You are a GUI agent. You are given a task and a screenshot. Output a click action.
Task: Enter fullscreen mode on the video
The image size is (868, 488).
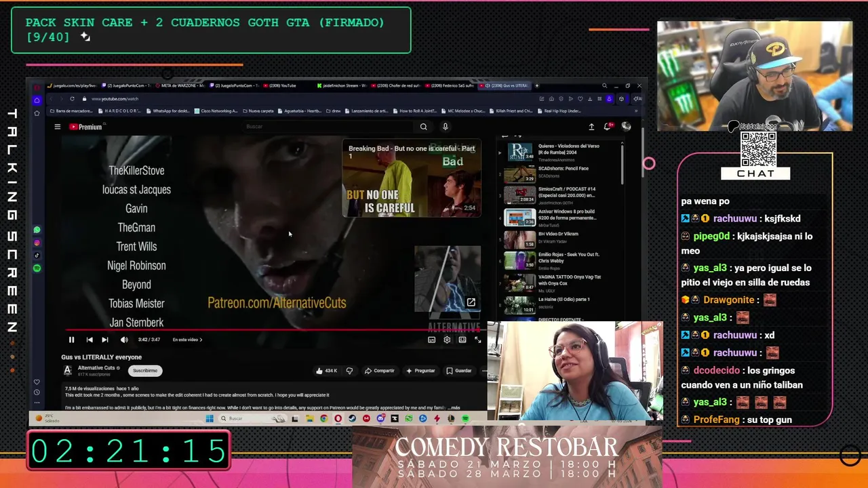pos(477,340)
